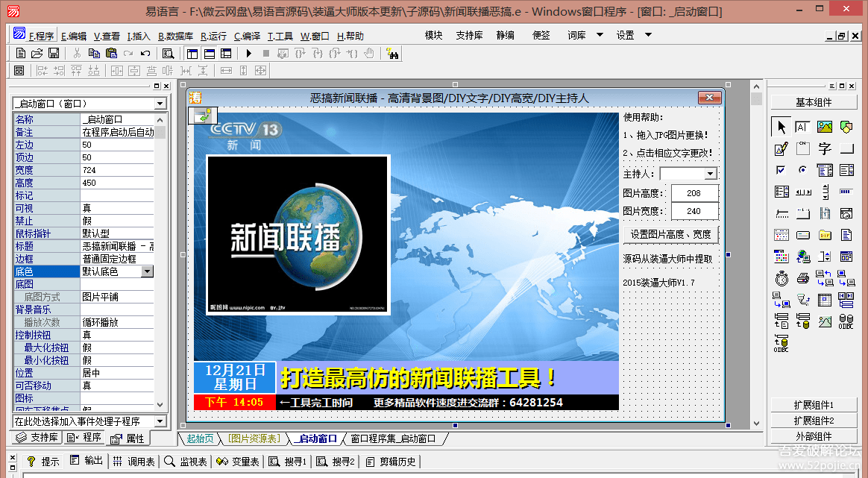Open the T.工具 menu
This screenshot has width=868, height=478.
pos(280,36)
